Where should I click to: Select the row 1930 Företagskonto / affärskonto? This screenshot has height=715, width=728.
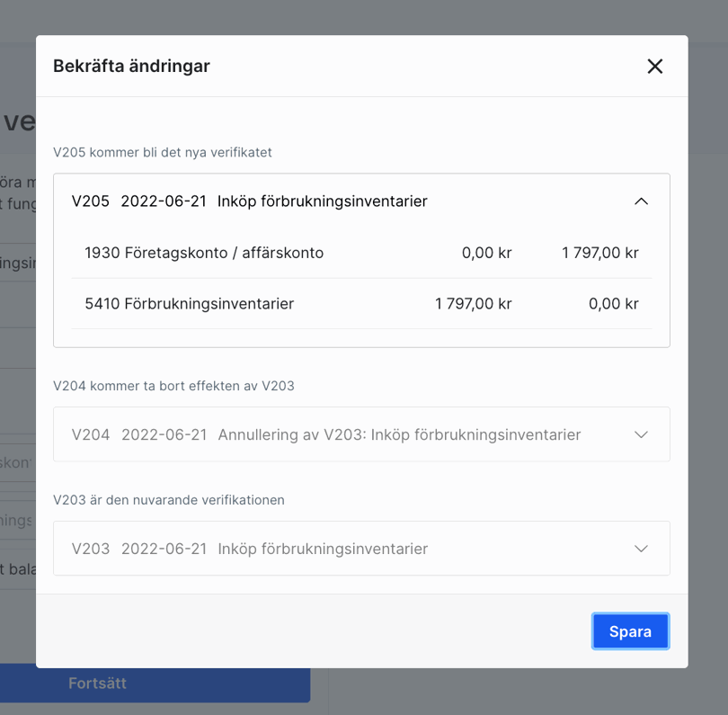(360, 253)
